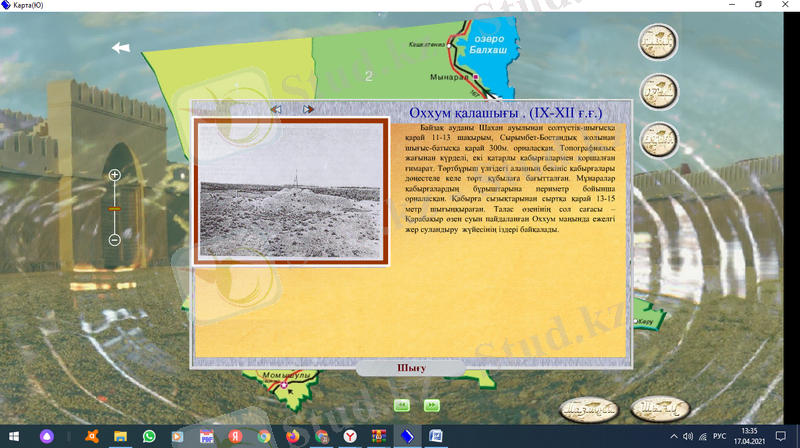Launch Google Chrome from the taskbar
The width and height of the screenshot is (800, 448).
(x=264, y=436)
